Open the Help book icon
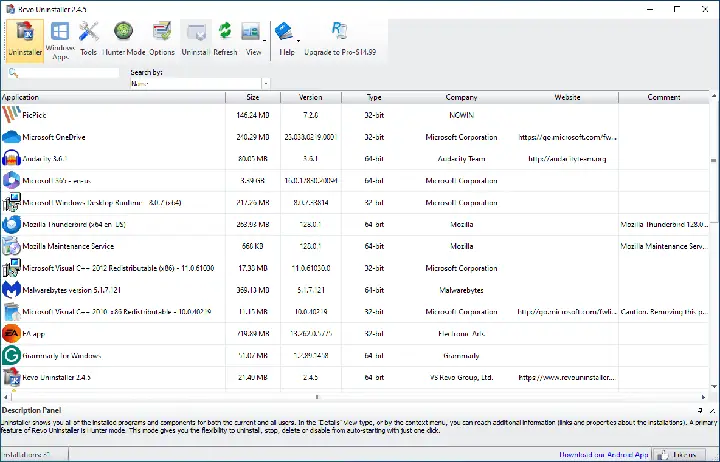 [284, 32]
